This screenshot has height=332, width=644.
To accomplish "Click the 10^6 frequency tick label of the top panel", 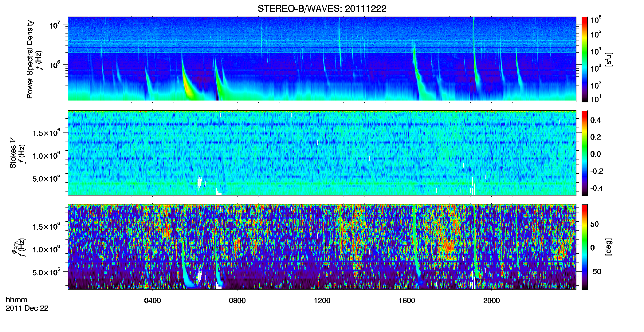I will 55,65.
